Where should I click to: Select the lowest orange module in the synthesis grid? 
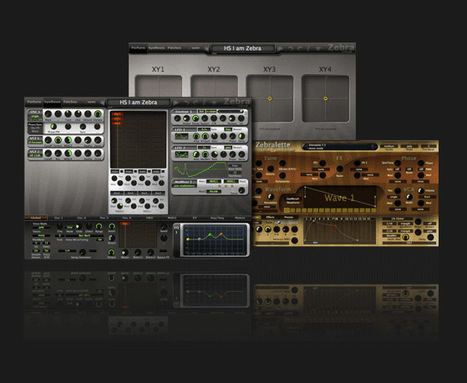coord(117,123)
